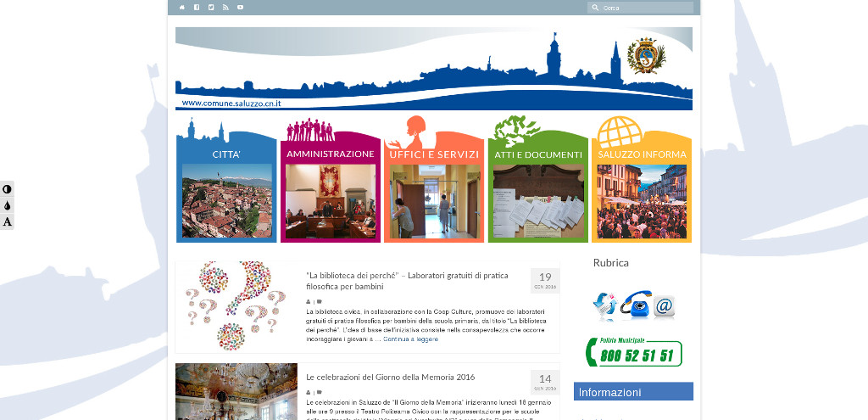868x420 pixels.
Task: Click the mail exchange Rubrica icon
Action: [x=605, y=305]
